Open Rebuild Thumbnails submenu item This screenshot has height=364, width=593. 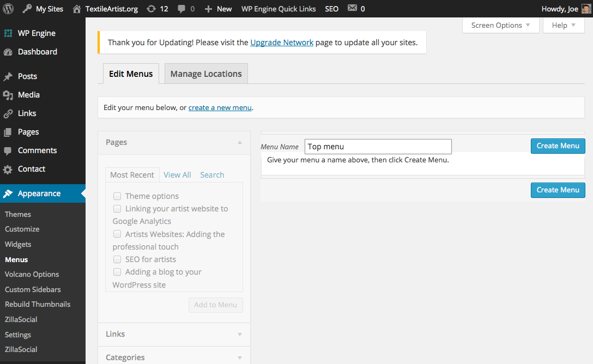(38, 304)
